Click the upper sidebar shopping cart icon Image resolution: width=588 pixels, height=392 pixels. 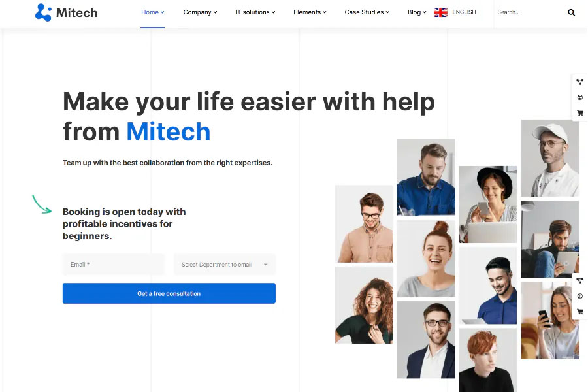pos(580,113)
